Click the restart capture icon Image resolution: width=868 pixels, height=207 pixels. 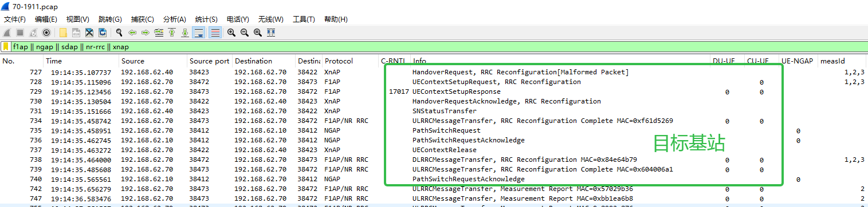coord(33,33)
